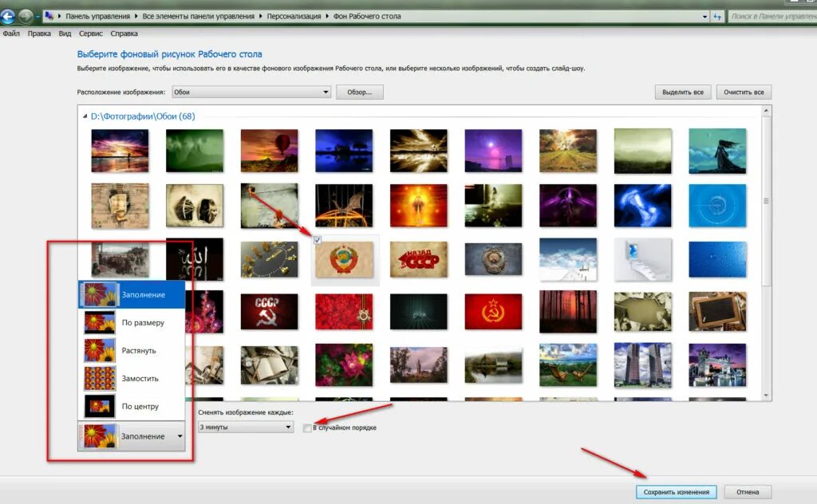
Task: Open the 3 минуты change interval dropdown
Action: (x=246, y=427)
